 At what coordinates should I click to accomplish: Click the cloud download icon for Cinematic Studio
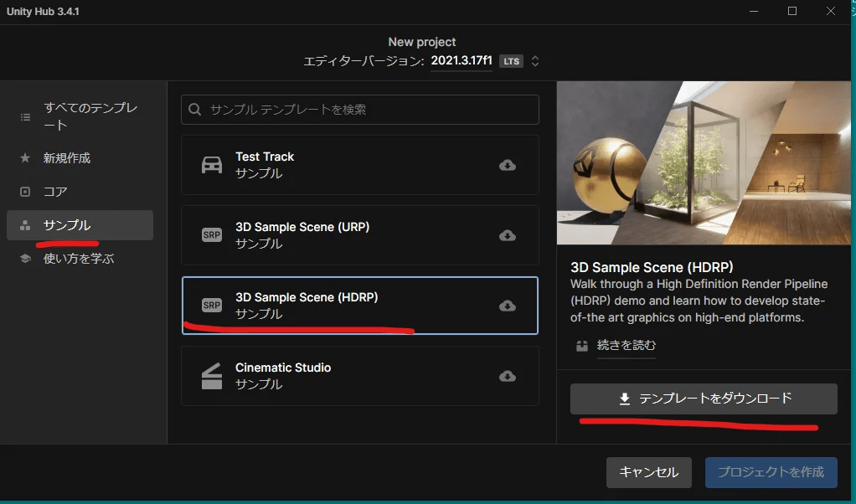[508, 377]
